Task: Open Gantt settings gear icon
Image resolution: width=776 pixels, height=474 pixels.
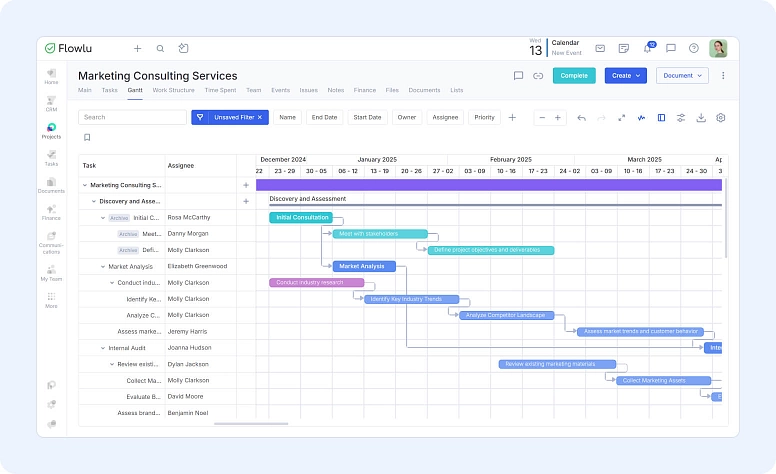Action: pyautogui.click(x=720, y=117)
